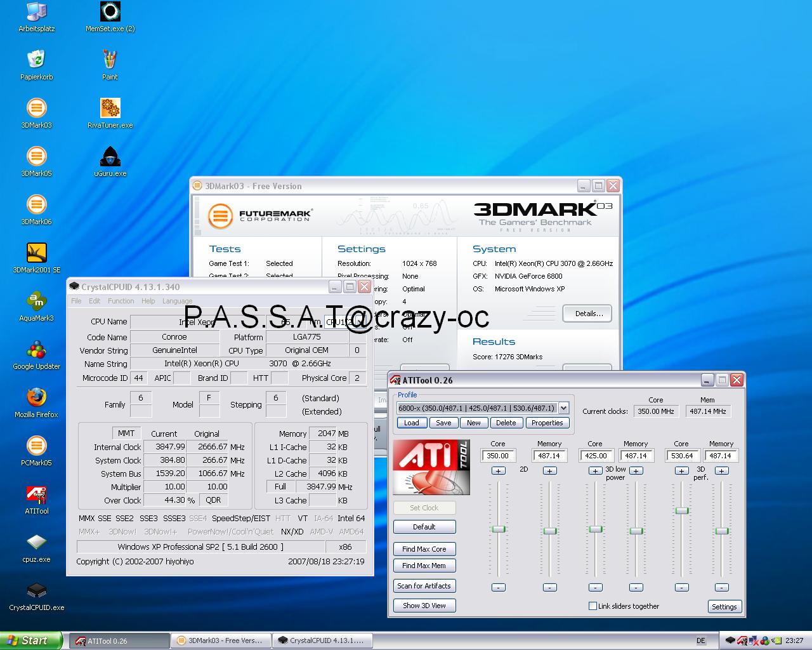Screen dimensions: 812x650
Task: Click the QDR button in CrystalCPUID
Action: point(213,500)
